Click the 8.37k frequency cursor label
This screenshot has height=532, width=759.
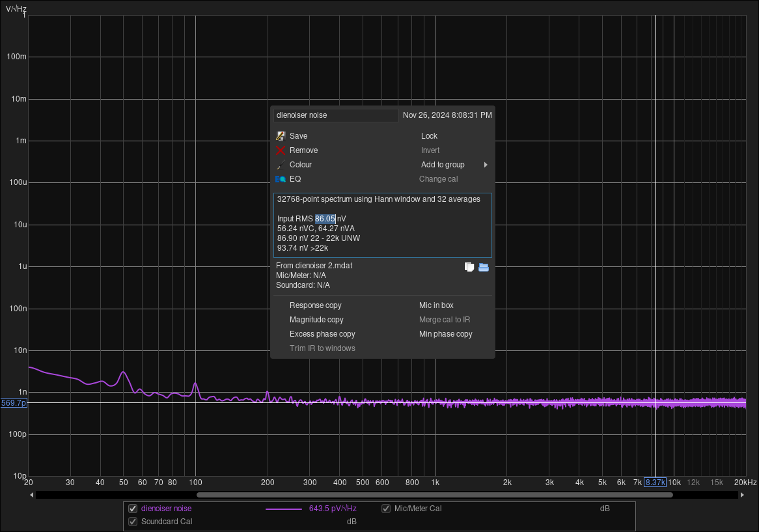point(655,482)
